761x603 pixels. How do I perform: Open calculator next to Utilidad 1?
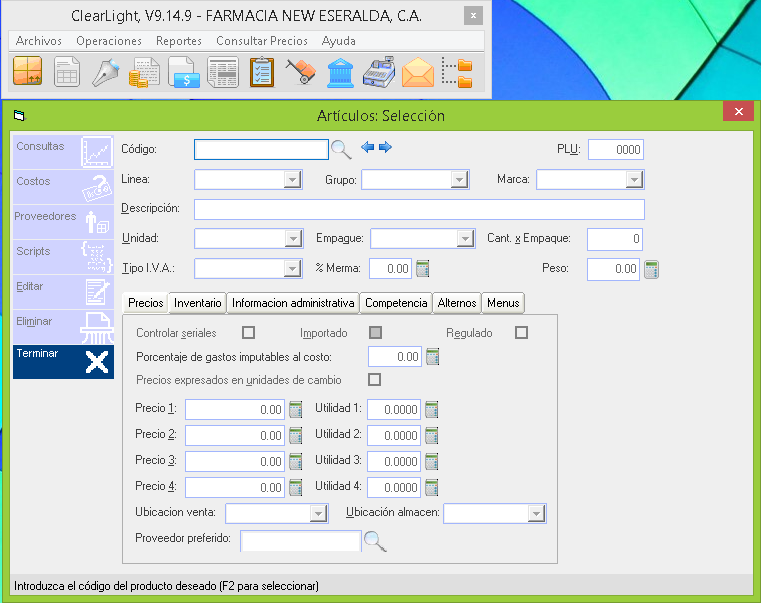tap(431, 409)
